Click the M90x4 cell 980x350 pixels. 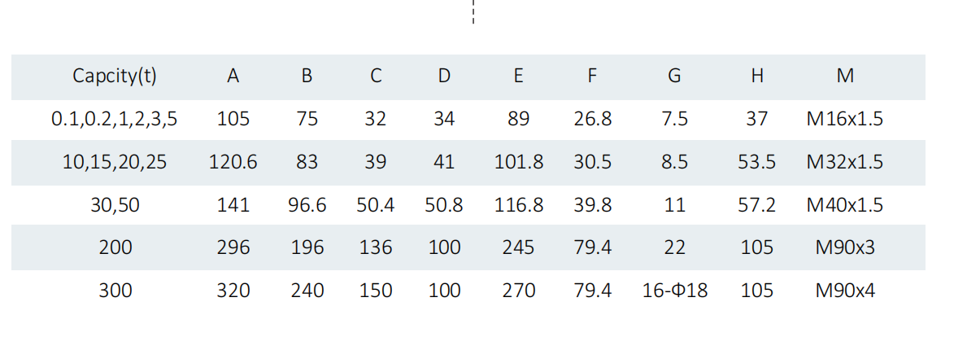click(844, 291)
